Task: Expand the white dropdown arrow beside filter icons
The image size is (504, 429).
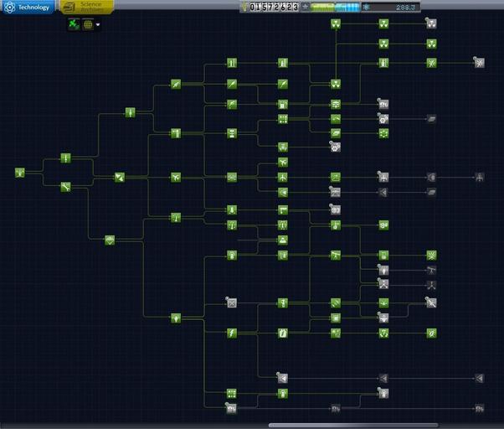Action: pos(98,24)
